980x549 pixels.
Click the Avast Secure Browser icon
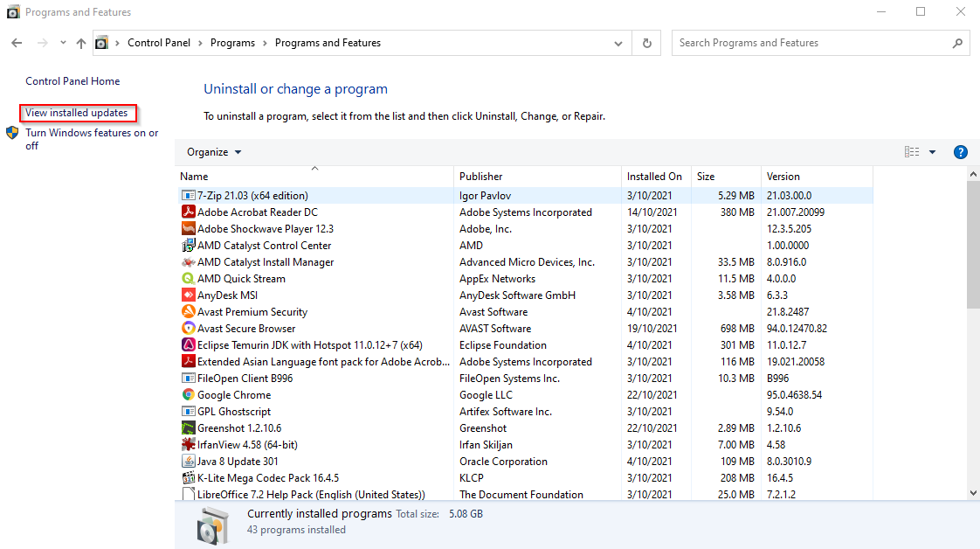[x=188, y=329]
